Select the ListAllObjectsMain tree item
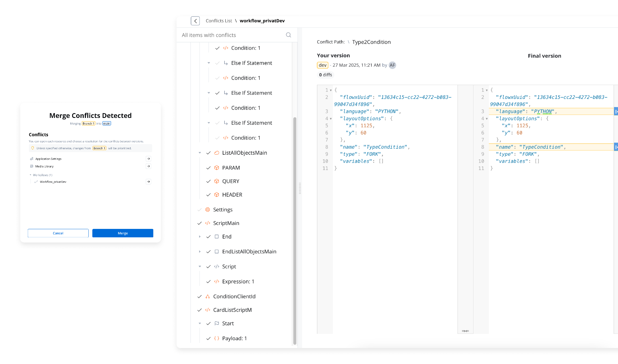 click(x=244, y=153)
